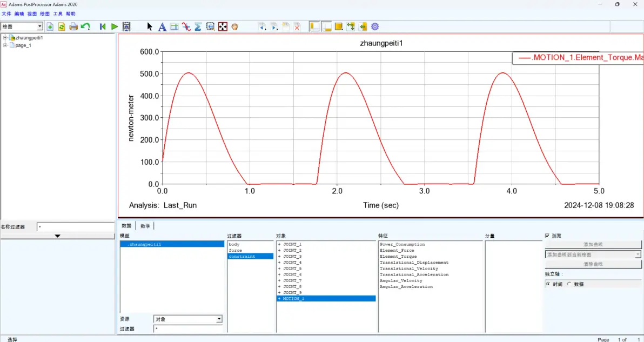The width and height of the screenshot is (644, 342).
Task: Select Element_Torque in the characteristics list
Action: point(398,256)
